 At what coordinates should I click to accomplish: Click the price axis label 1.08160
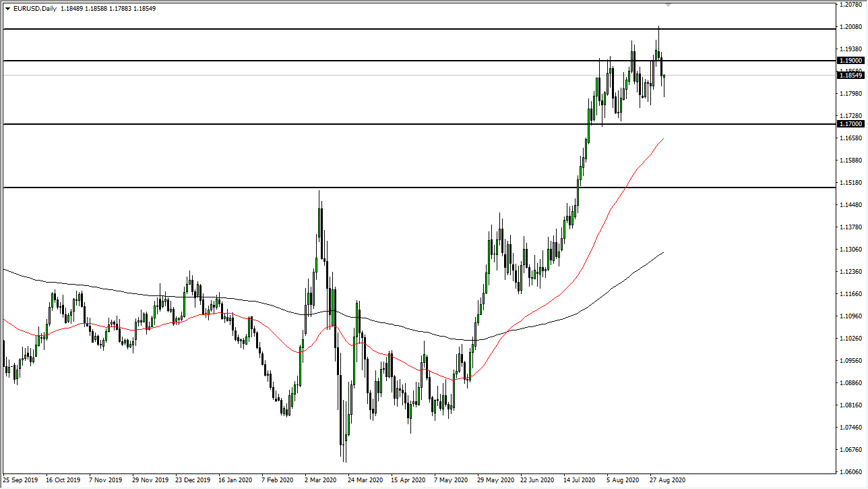pos(851,405)
